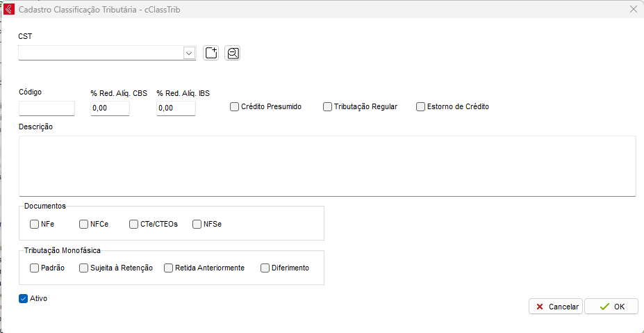Check the Tributação Regular option
The image size is (644, 333).
click(328, 107)
